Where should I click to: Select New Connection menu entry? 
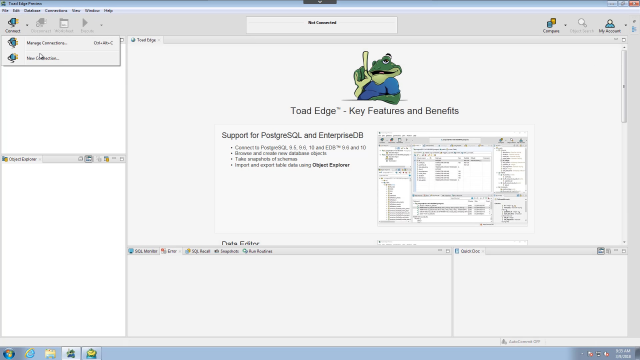61,58
